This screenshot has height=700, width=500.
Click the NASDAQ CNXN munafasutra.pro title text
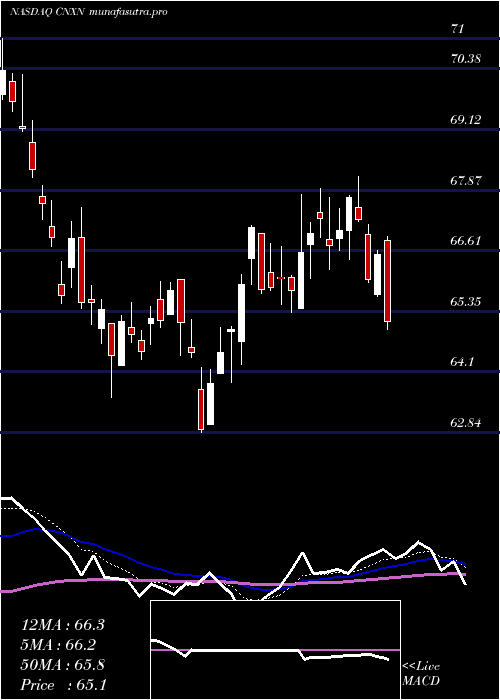[x=88, y=12]
